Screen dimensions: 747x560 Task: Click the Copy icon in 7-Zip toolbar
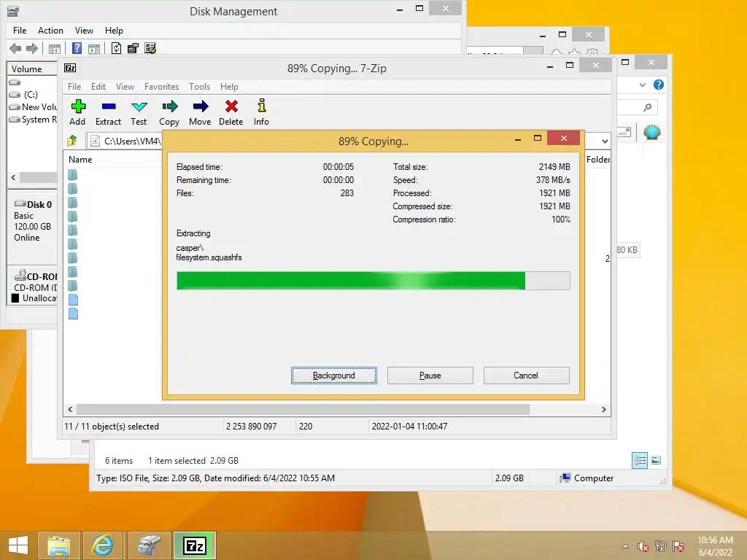(169, 112)
